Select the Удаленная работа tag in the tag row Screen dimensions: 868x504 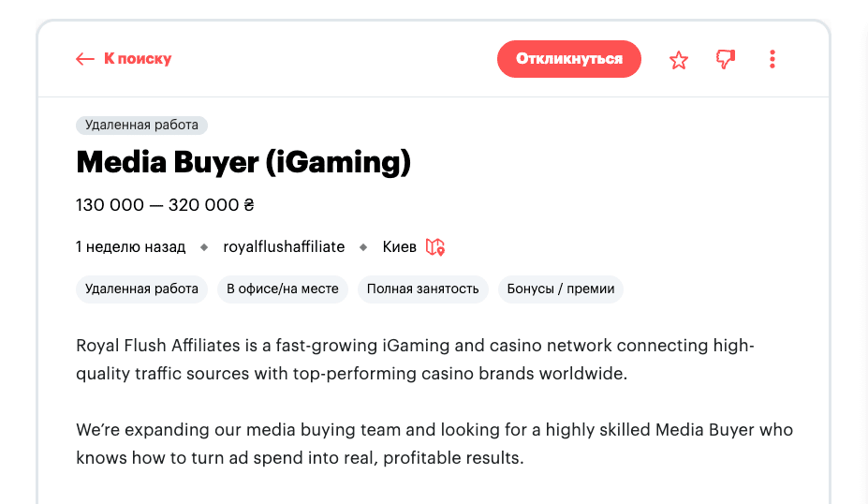pos(141,289)
